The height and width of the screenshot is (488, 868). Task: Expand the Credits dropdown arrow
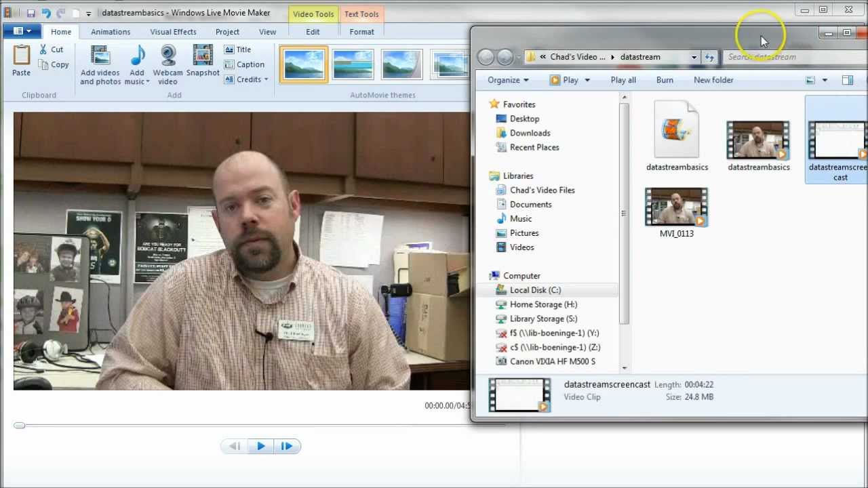(x=266, y=79)
